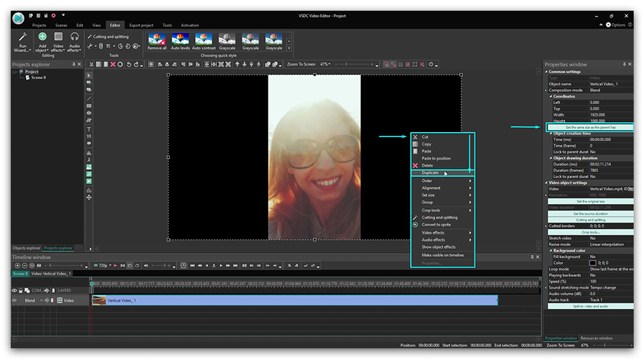Click the redo arrow in editor toolbar

[x=136, y=64]
